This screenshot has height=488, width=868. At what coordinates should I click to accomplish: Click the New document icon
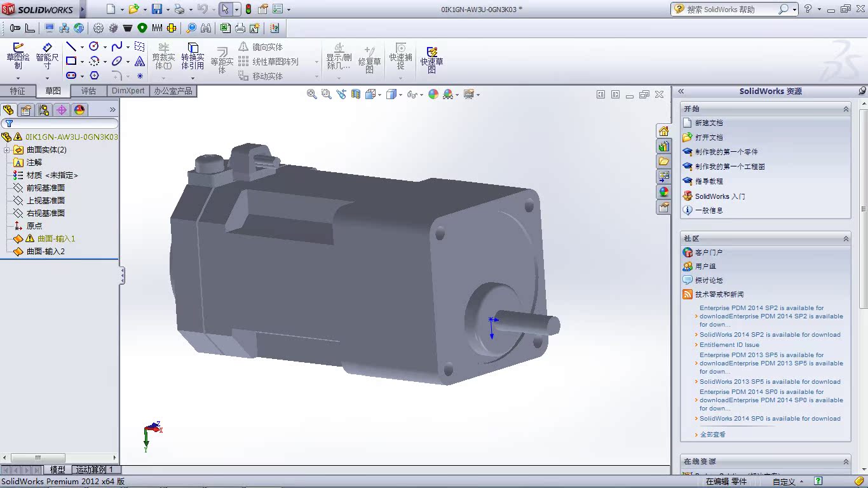(111, 9)
